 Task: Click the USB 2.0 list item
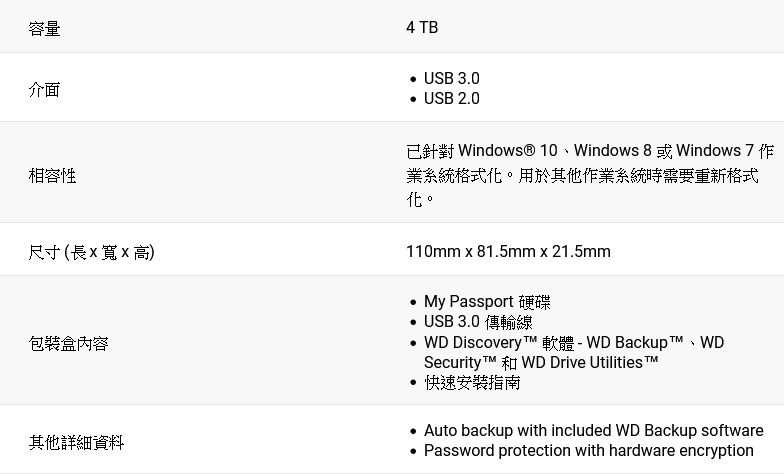(451, 98)
